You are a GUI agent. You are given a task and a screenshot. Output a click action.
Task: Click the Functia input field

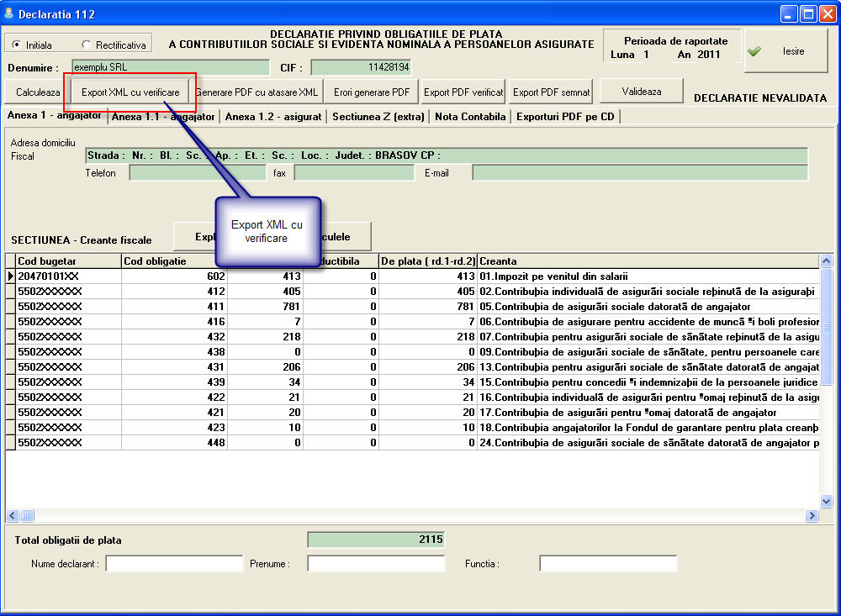(x=607, y=564)
